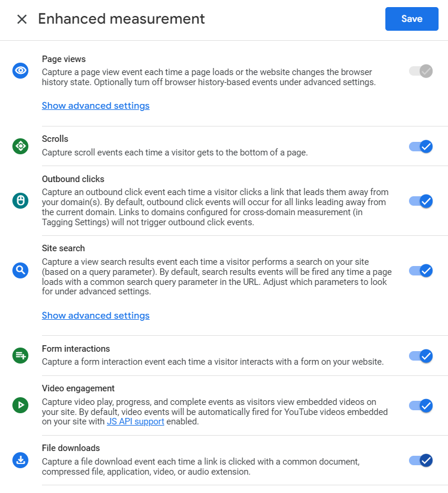
Task: Click the Video engagement play icon
Action: [21, 405]
